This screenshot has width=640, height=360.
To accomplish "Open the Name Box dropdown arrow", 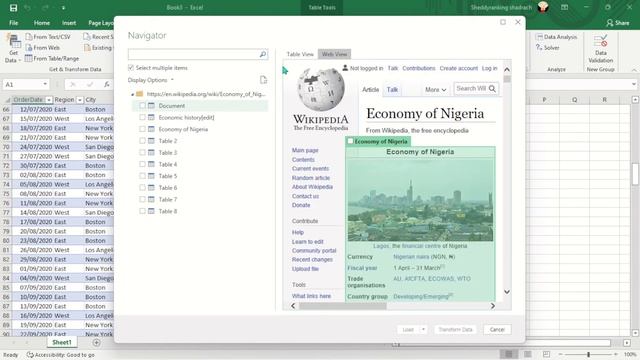I will click(45, 84).
